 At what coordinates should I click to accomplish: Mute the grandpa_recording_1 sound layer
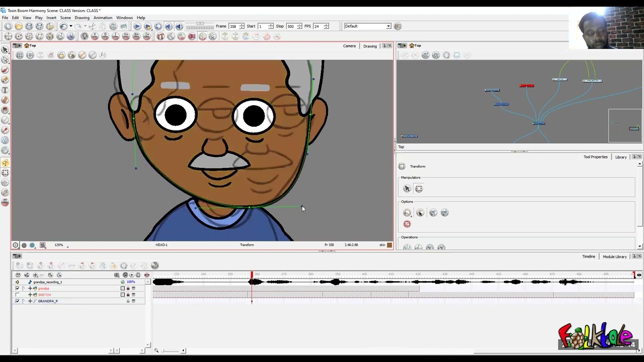coord(17,282)
